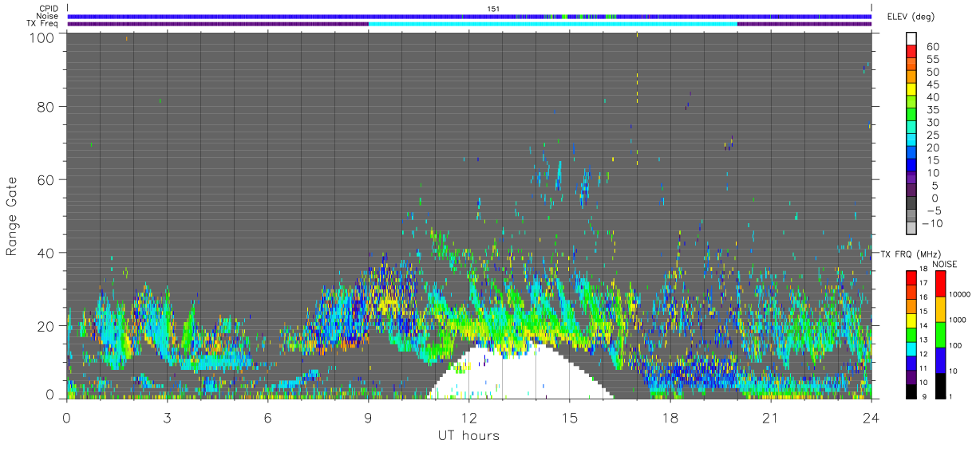Click the '3' tick label on UT axis
Image resolution: width=980 pixels, height=452 pixels.
(x=168, y=418)
